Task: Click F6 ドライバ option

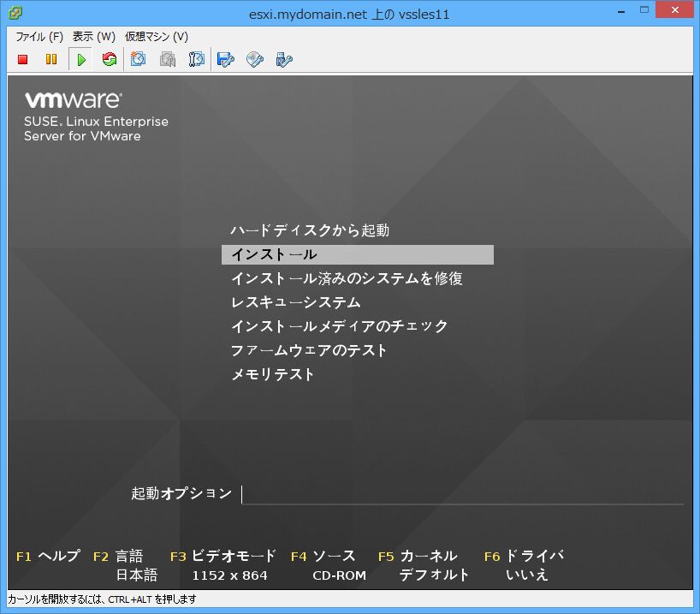Action: (x=524, y=556)
